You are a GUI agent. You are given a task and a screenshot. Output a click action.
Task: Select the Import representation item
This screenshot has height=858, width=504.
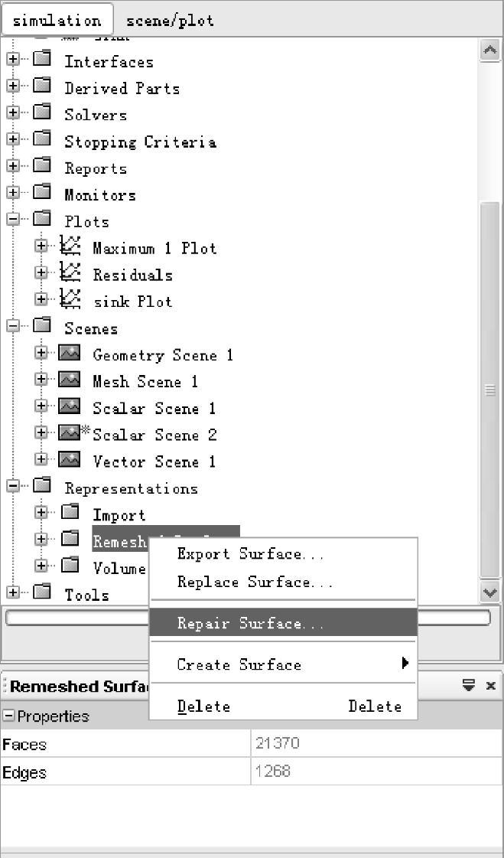tap(119, 515)
